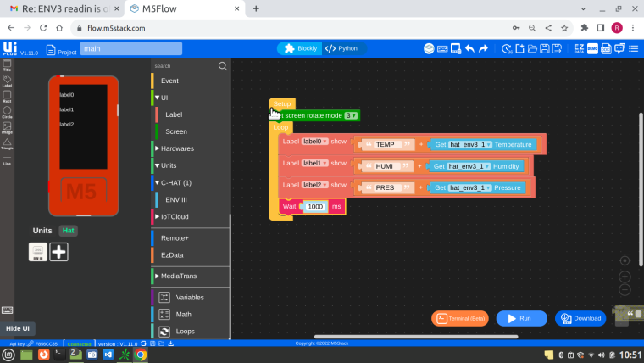The height and width of the screenshot is (363, 644).
Task: Select the Circle shape tool
Action: click(x=7, y=112)
